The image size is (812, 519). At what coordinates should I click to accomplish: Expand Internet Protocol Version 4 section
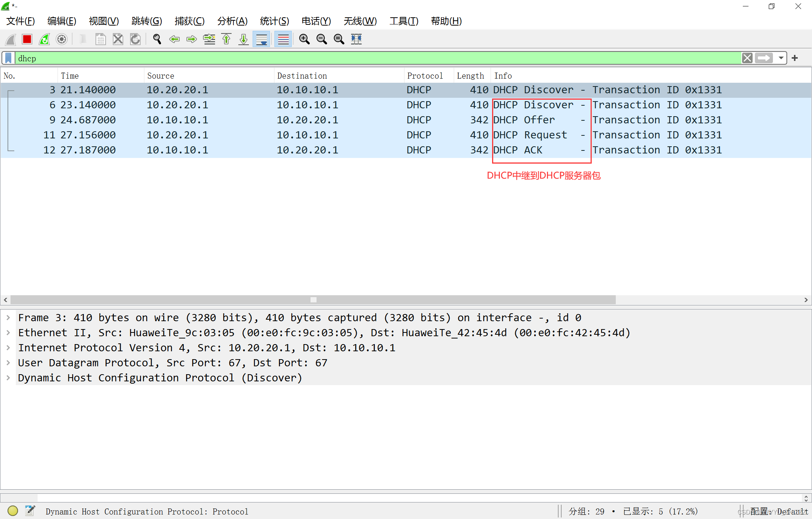(x=8, y=348)
